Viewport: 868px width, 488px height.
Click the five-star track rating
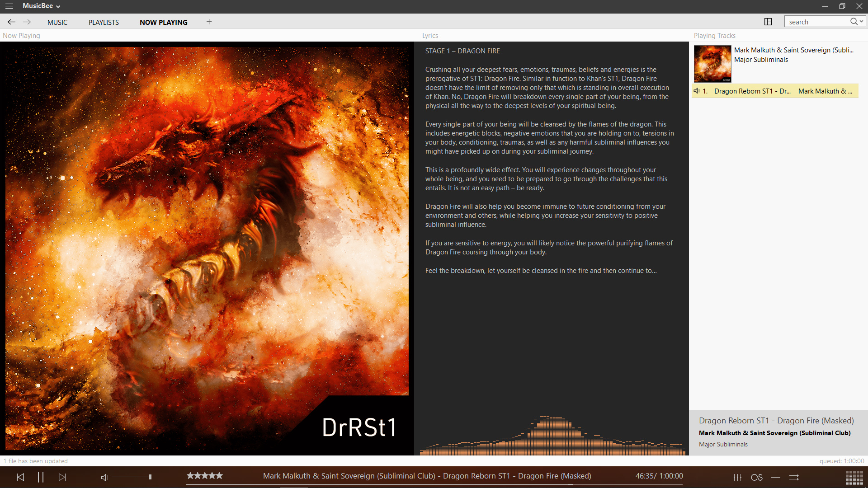(205, 475)
